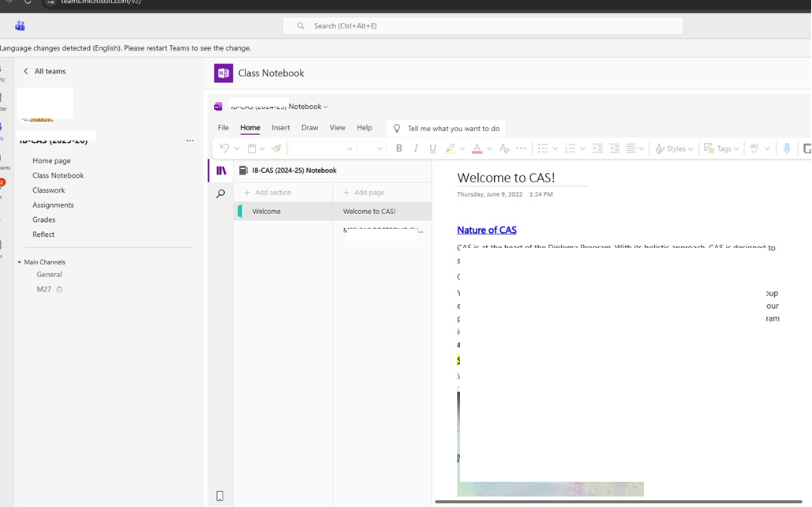Toggle Bold formatting
812x507 pixels.
click(399, 148)
